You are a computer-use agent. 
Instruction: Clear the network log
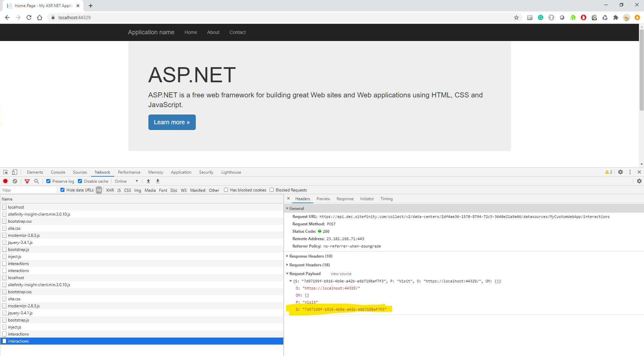[x=15, y=181]
